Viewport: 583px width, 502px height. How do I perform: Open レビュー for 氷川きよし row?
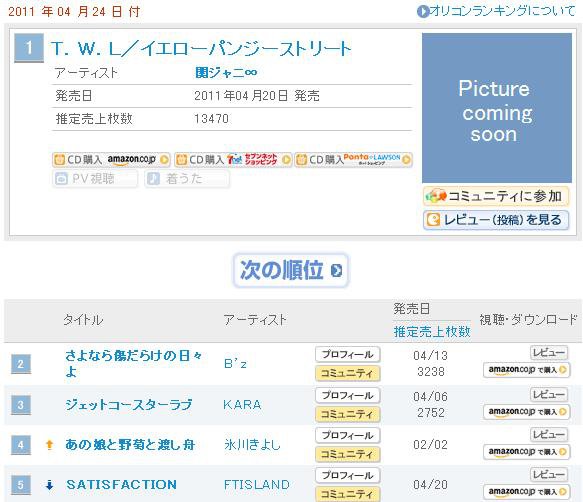tap(549, 434)
